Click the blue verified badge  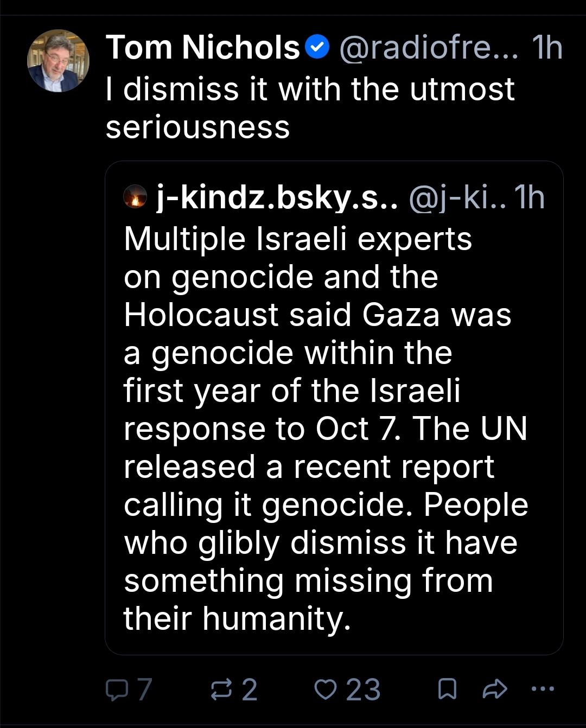coord(317,48)
